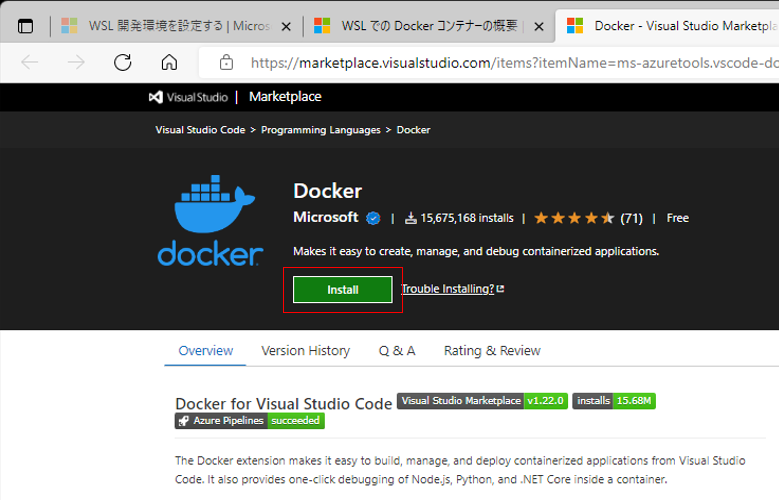Click the Free price label
Image resolution: width=779 pixels, height=500 pixels.
pyautogui.click(x=677, y=218)
